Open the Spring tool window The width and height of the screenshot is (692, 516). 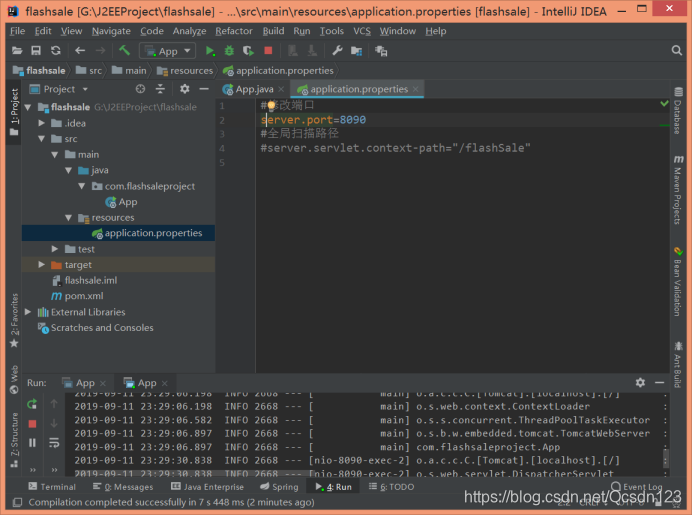279,487
